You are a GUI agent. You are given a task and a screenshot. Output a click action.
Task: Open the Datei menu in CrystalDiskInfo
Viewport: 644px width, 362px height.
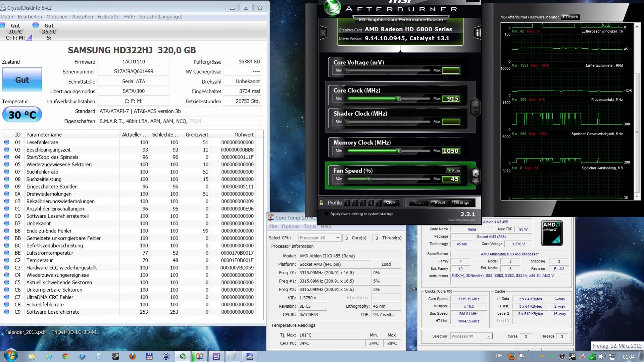tap(7, 17)
